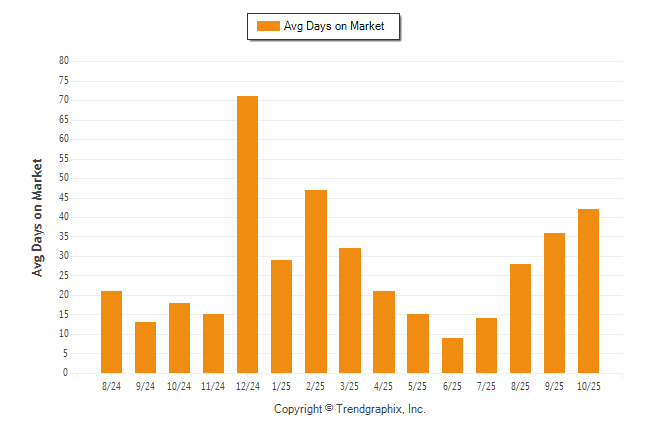This screenshot has width=646, height=434.
Task: Click the orange legend color swatch
Action: point(268,27)
